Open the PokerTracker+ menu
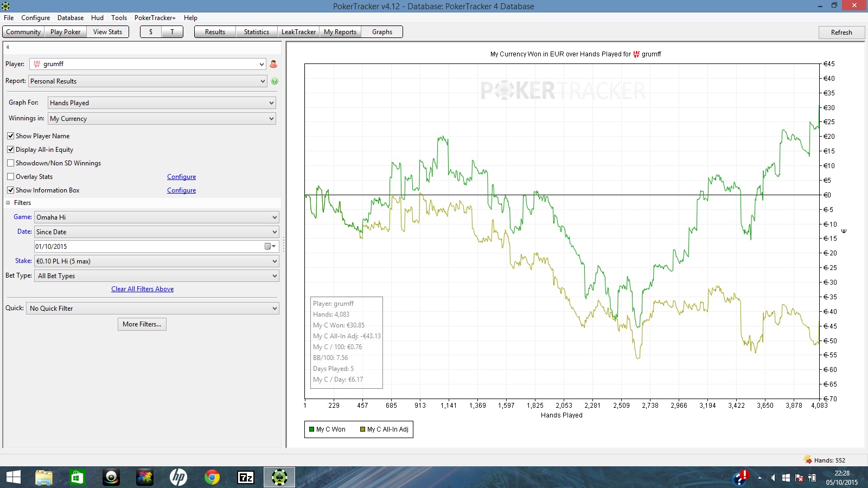 [155, 18]
